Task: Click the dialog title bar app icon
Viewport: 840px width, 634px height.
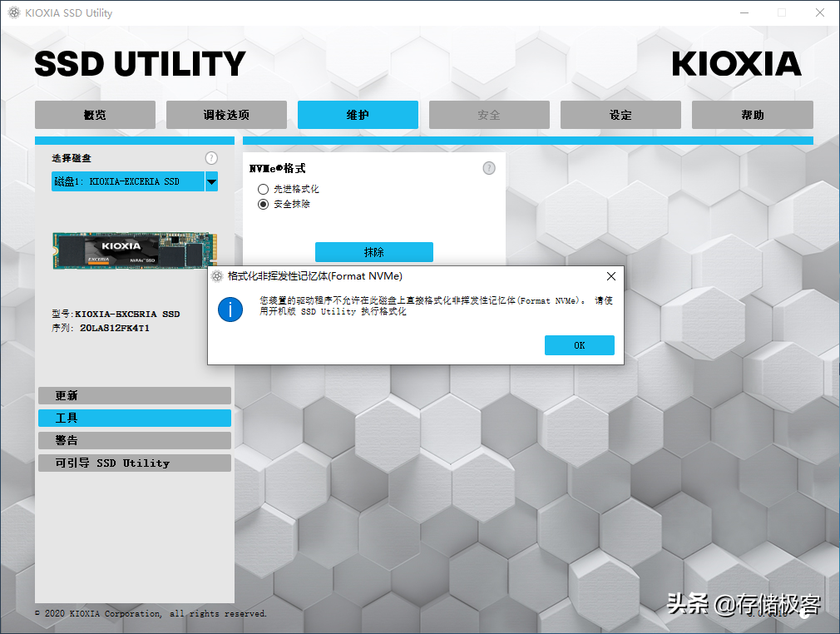Action: click(x=217, y=276)
